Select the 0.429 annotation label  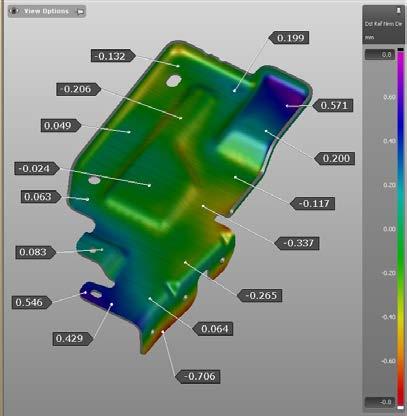coord(72,339)
